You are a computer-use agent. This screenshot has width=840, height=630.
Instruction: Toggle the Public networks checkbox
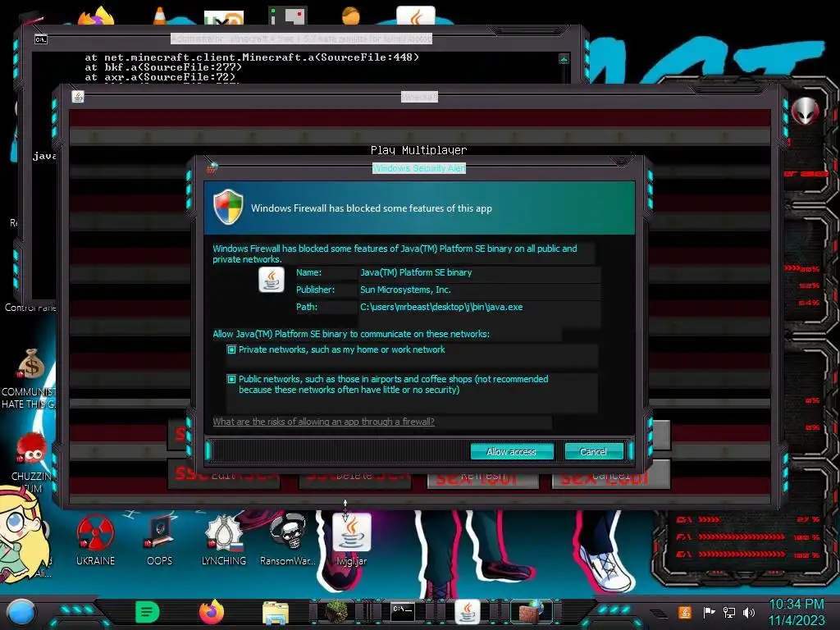pos(231,379)
